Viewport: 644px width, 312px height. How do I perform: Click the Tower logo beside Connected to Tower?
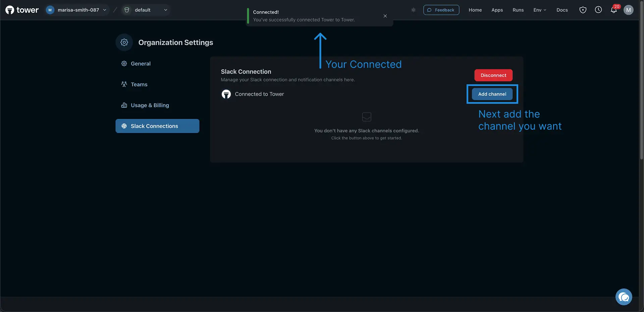coord(226,94)
